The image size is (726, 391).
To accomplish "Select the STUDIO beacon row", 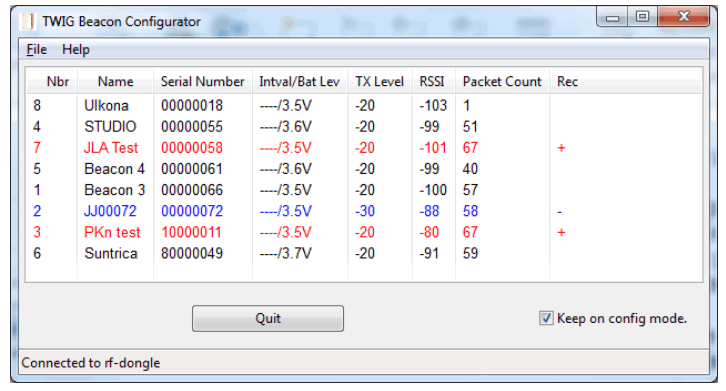I will (x=364, y=126).
